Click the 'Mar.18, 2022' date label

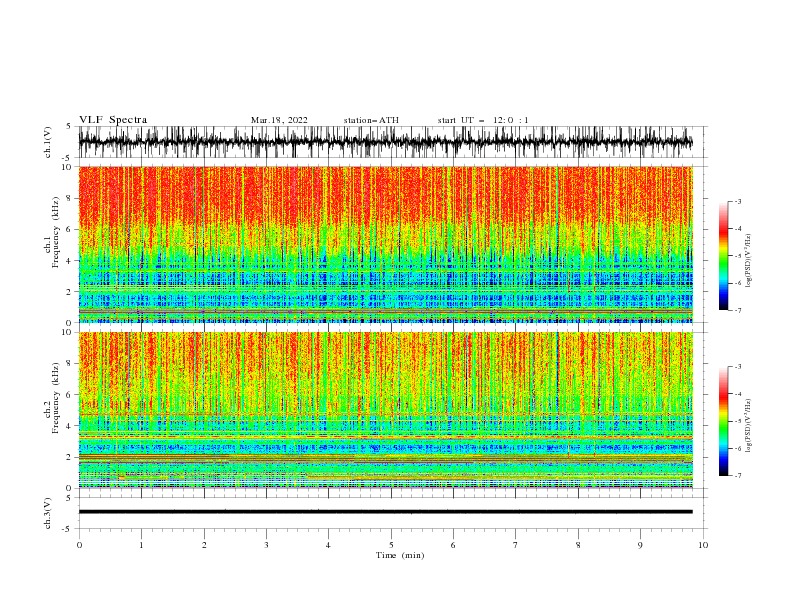click(x=279, y=120)
